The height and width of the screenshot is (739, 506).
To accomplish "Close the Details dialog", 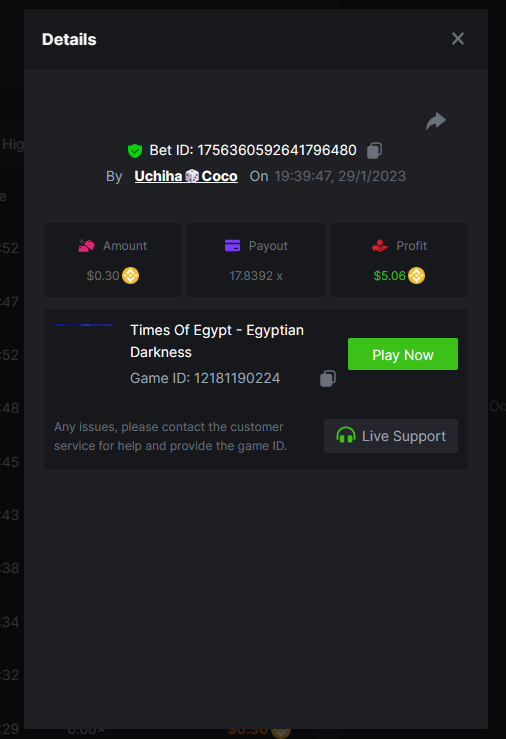I will click(x=458, y=39).
